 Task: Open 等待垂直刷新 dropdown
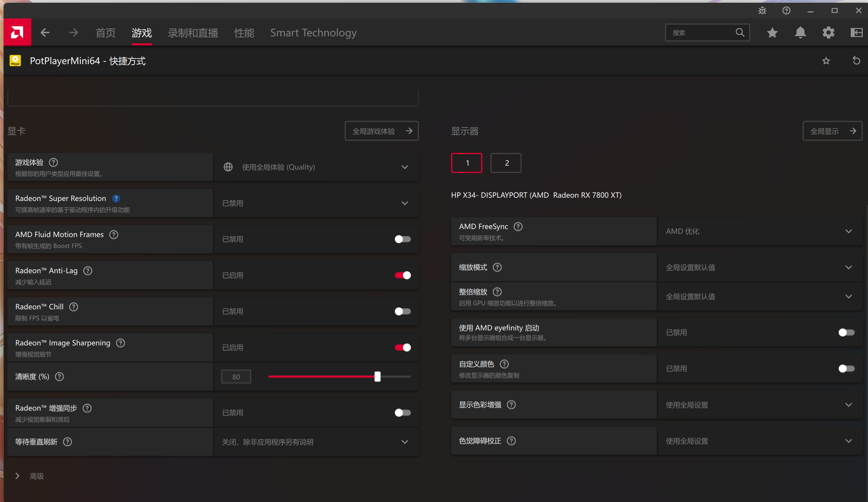316,442
